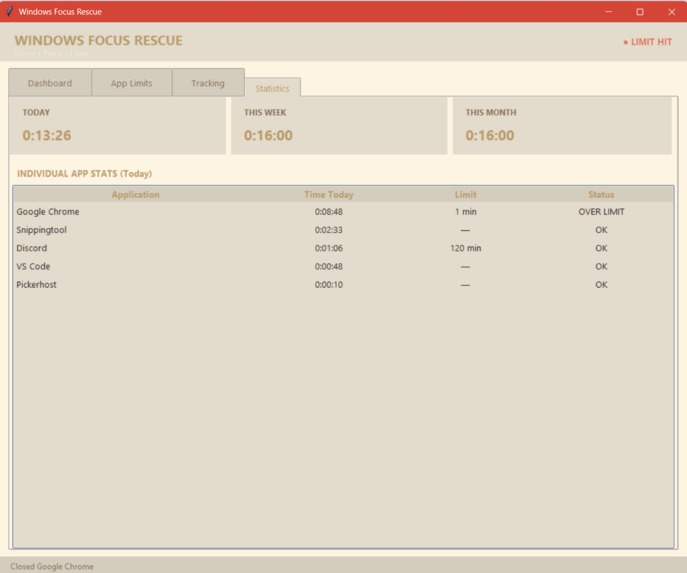Image resolution: width=687 pixels, height=573 pixels.
Task: Select the Google Chrome row
Action: coord(344,212)
